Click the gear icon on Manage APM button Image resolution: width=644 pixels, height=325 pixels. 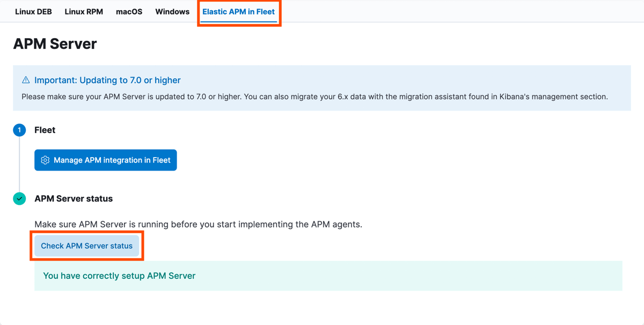point(45,160)
